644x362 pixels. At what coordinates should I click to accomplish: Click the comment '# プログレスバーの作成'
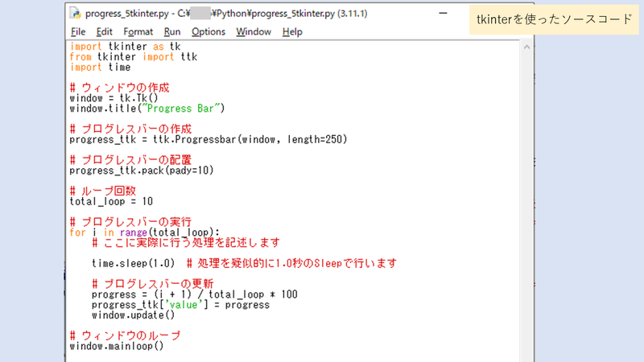pyautogui.click(x=130, y=129)
